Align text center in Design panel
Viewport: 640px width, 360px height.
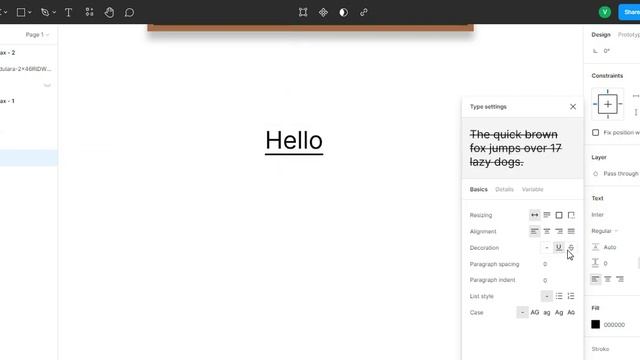coord(608,279)
